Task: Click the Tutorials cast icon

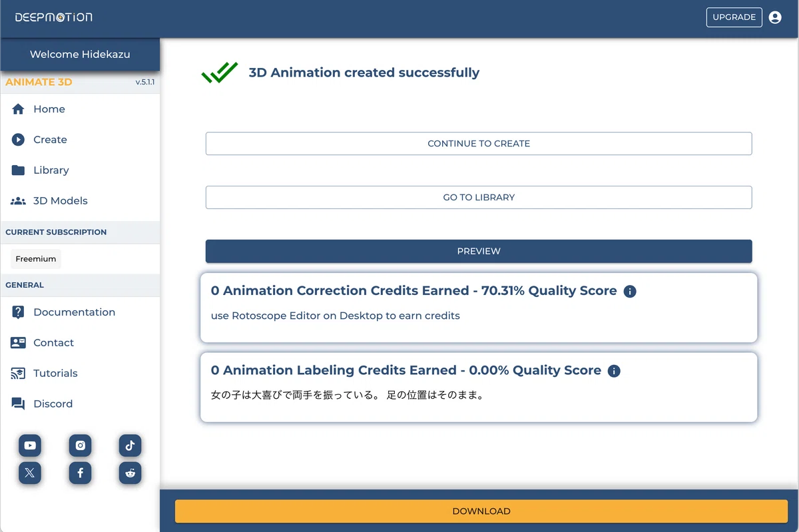Action: tap(19, 374)
